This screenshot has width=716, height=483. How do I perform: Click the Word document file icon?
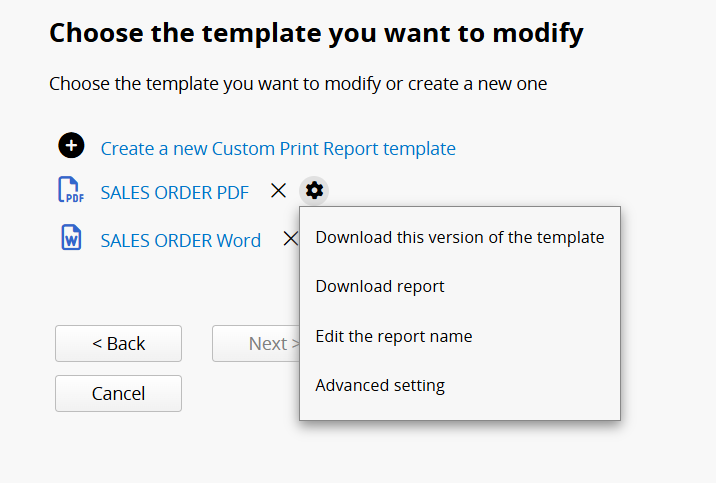(71, 237)
